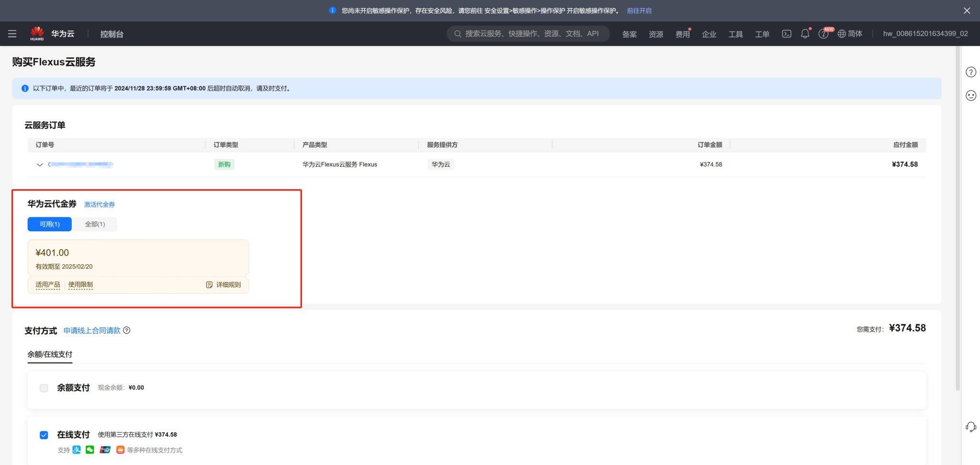The image size is (980, 465).
Task: Switch to the 全部(1) voucher tab
Action: [x=95, y=224]
